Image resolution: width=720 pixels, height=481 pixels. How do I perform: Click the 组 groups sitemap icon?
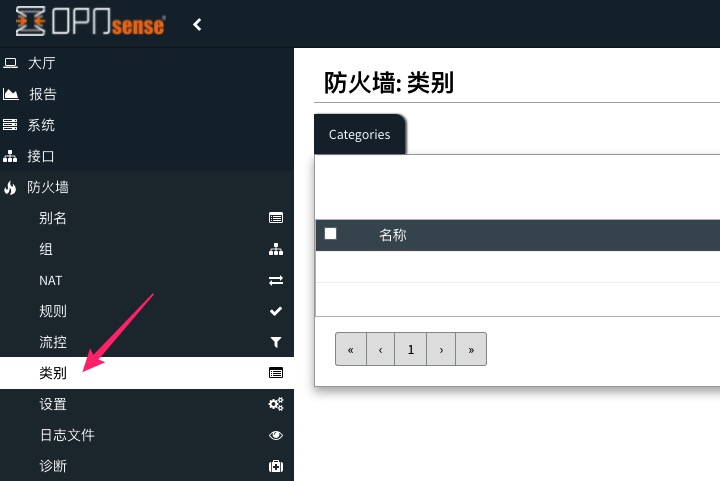coord(276,249)
